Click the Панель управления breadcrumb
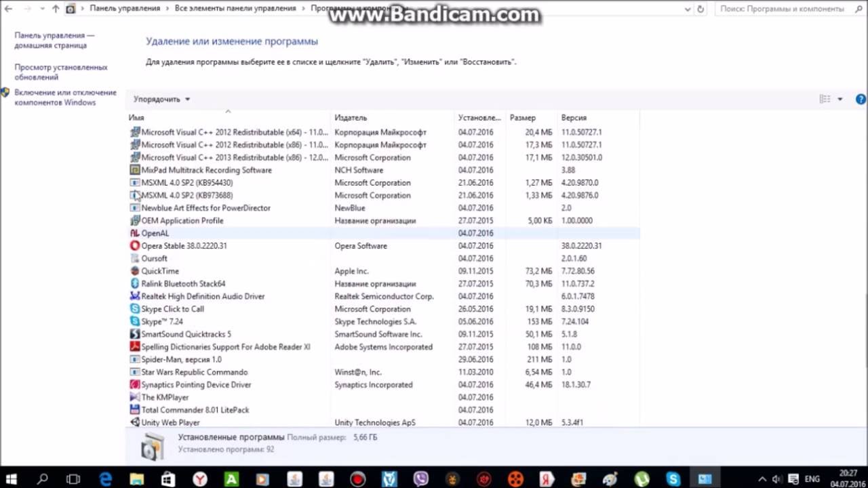Viewport: 868px width, 488px height. [125, 9]
